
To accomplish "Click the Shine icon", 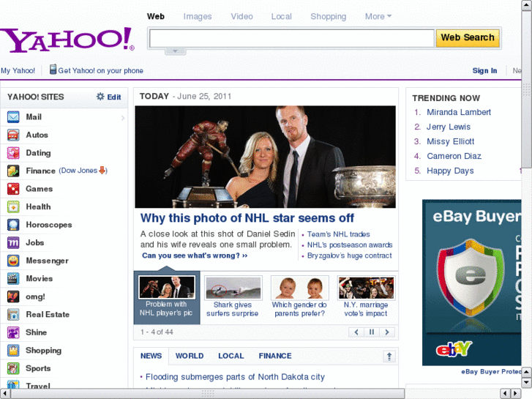I will pos(13,332).
